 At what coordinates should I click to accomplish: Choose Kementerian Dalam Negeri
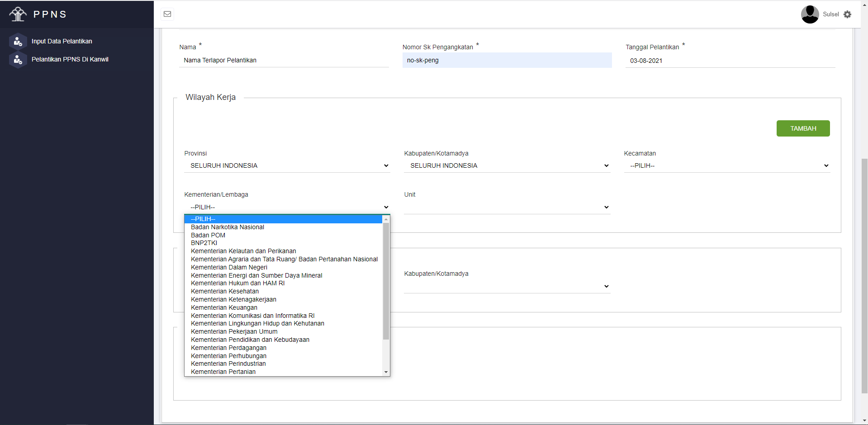tap(284, 267)
